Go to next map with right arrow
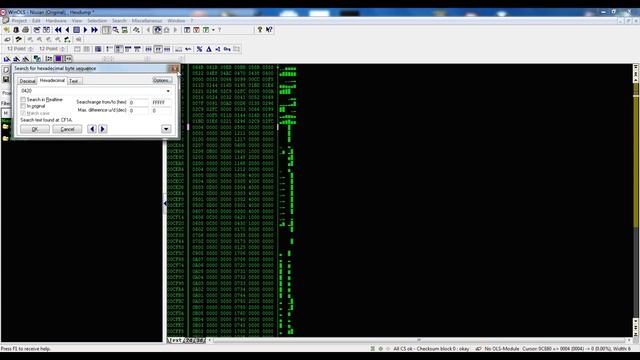The width and height of the screenshot is (640, 360). 85,30
